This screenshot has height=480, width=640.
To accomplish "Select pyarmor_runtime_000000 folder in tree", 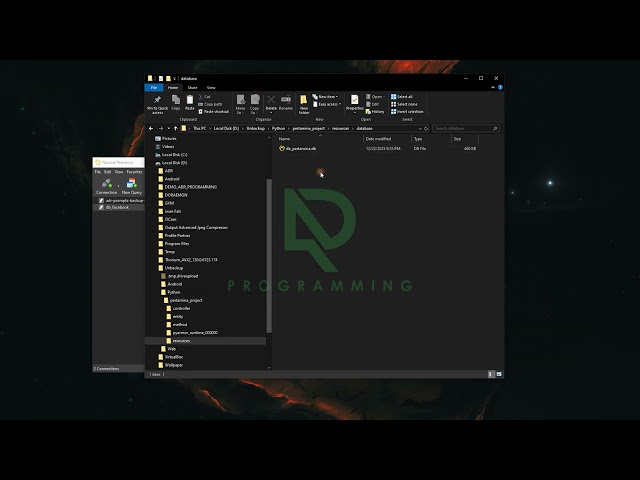I will (x=192, y=333).
